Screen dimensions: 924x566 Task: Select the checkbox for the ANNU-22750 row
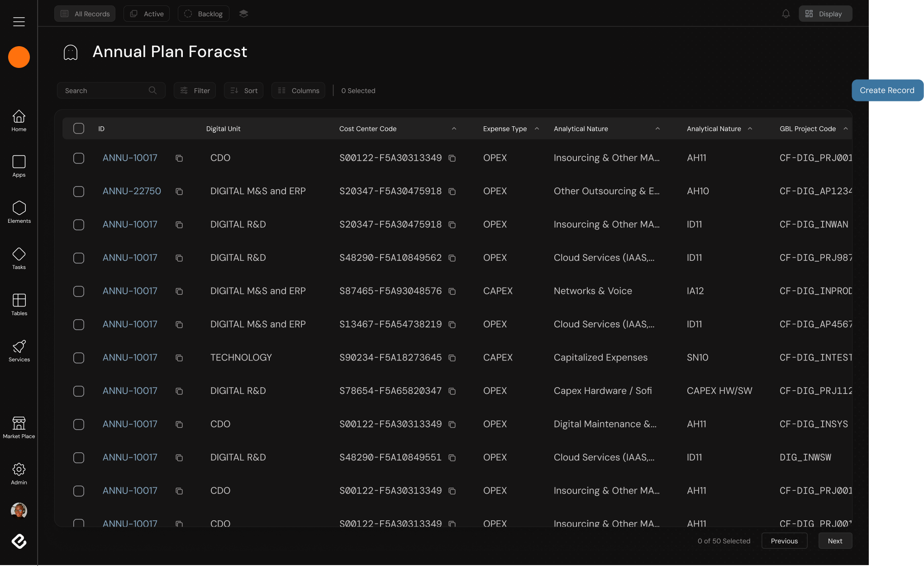tap(78, 191)
